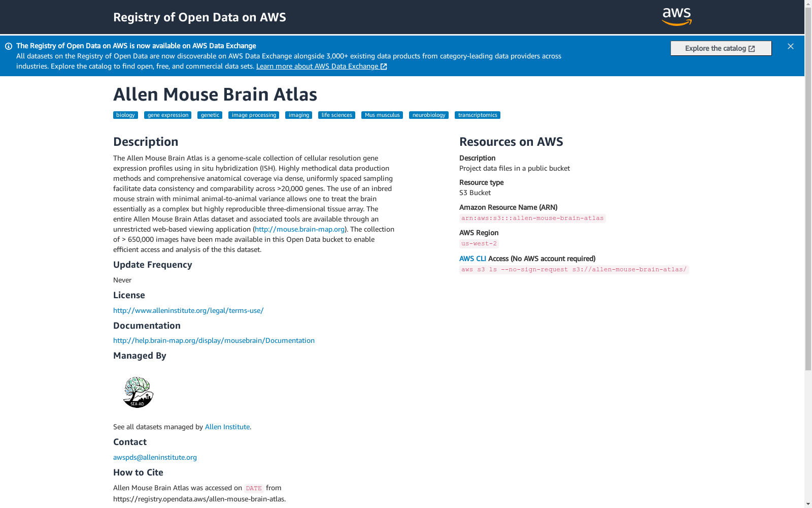Screen dimensions: 812x508
Task: Click the ARN allen-mouse-brain-atlas code text
Action: pyautogui.click(x=532, y=218)
